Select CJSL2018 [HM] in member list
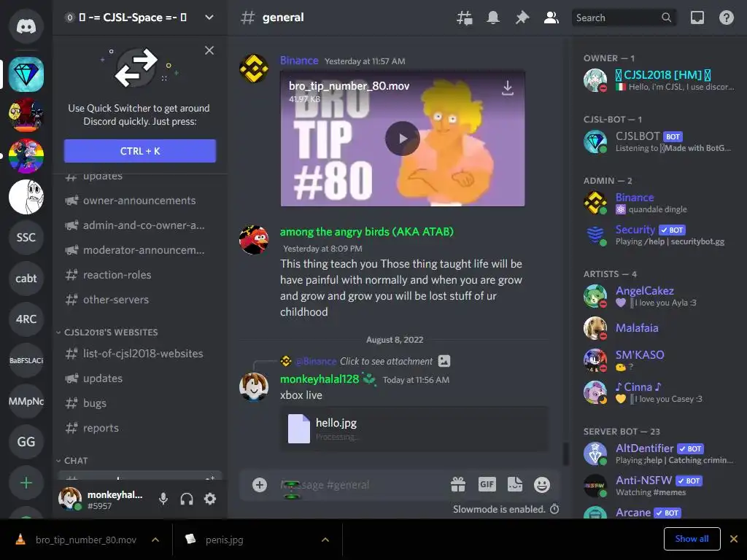Image resolution: width=747 pixels, height=560 pixels. click(x=659, y=80)
